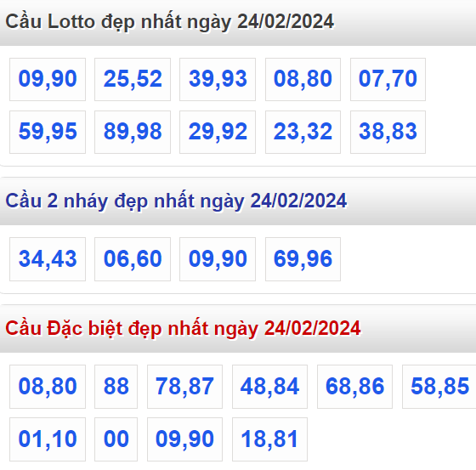Open the 78,87 Đặc biệt pair
Screen dimensions: 476x470
coord(185,387)
